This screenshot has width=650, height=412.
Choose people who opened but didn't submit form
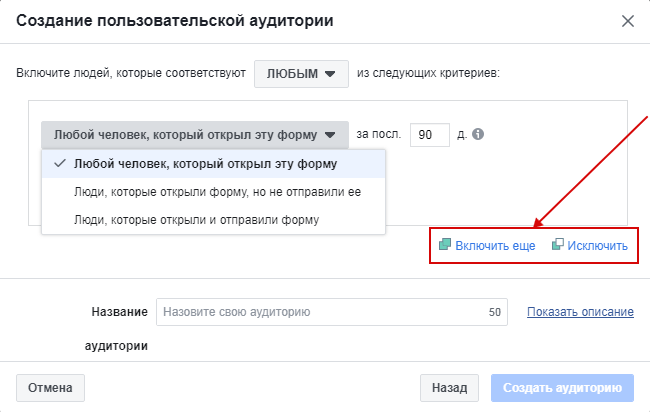(217, 191)
